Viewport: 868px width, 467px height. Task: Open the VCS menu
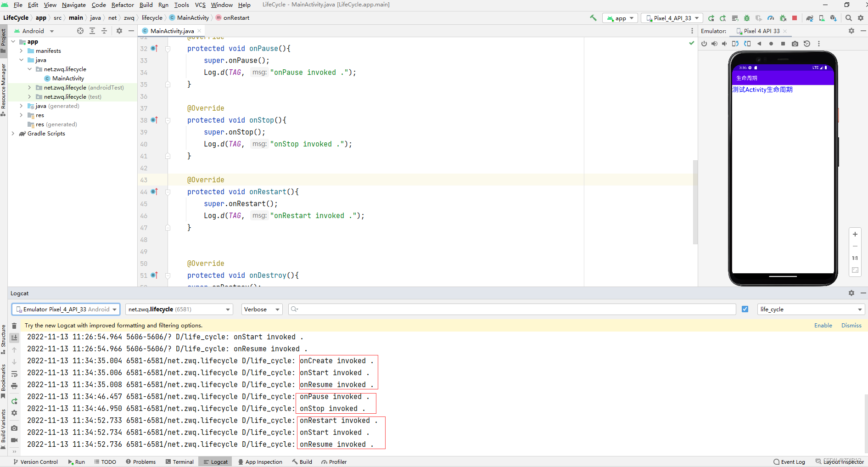click(200, 5)
